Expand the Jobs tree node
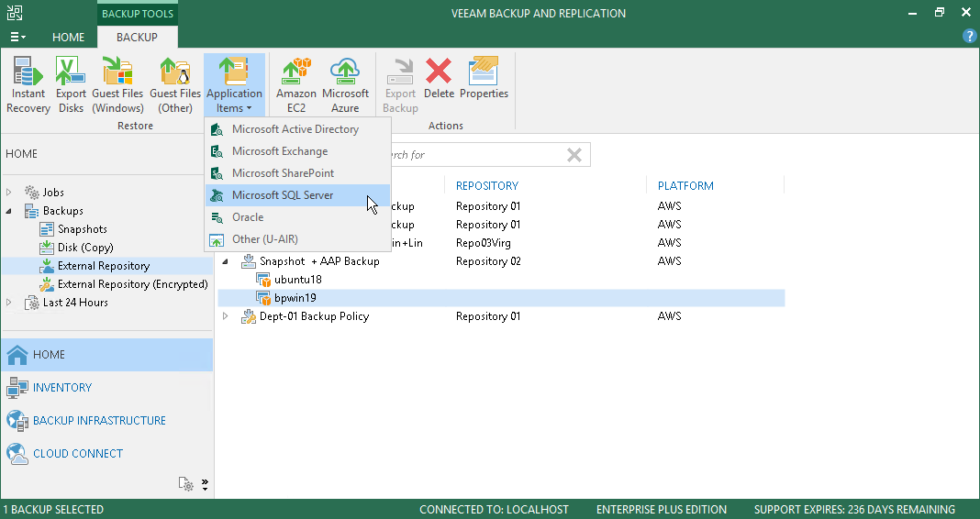The image size is (980, 519). coord(9,193)
